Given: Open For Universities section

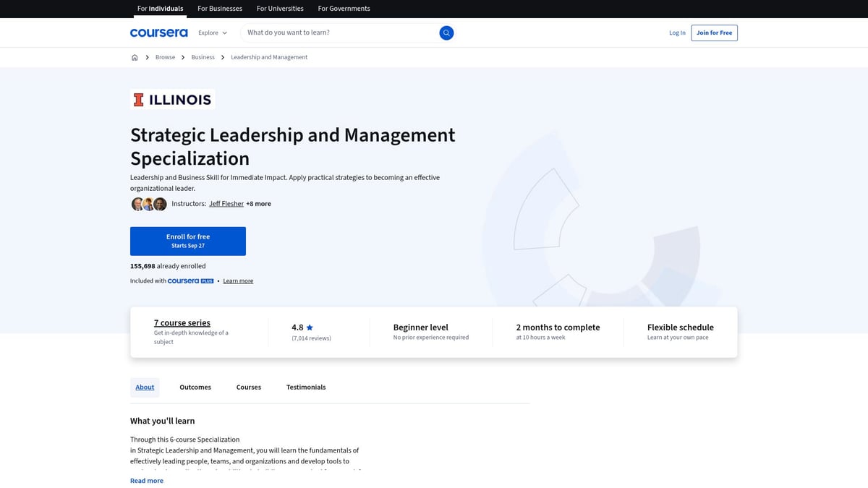Looking at the screenshot, I should click(280, 9).
